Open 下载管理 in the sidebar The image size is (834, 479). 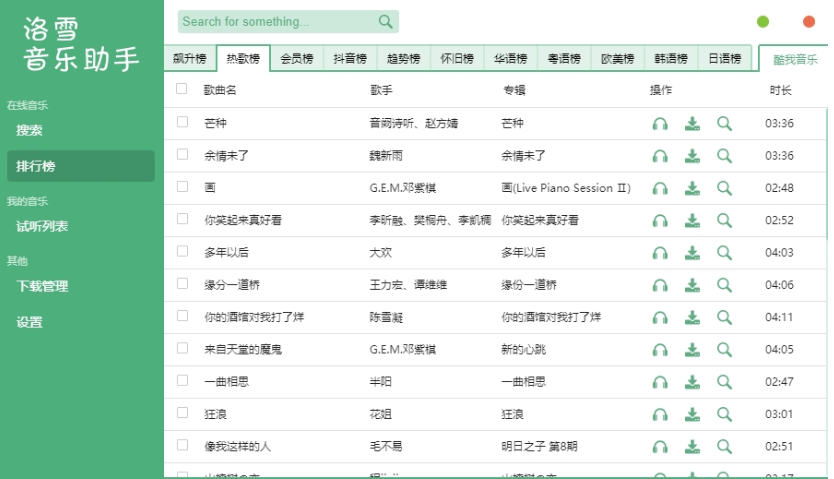pyautogui.click(x=42, y=286)
